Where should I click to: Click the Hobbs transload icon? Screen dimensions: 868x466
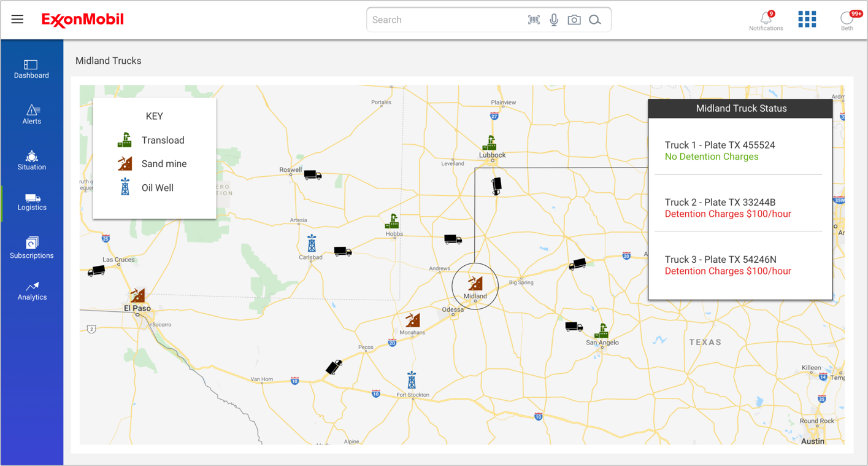(x=392, y=221)
